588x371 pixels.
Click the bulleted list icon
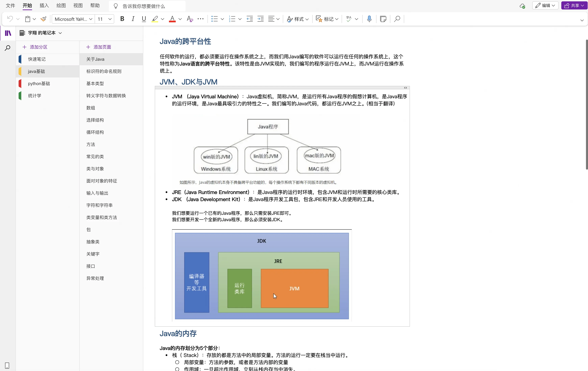pyautogui.click(x=214, y=19)
